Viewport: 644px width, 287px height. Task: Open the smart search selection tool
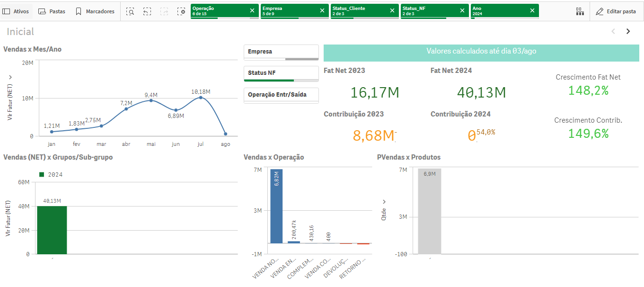coord(130,11)
